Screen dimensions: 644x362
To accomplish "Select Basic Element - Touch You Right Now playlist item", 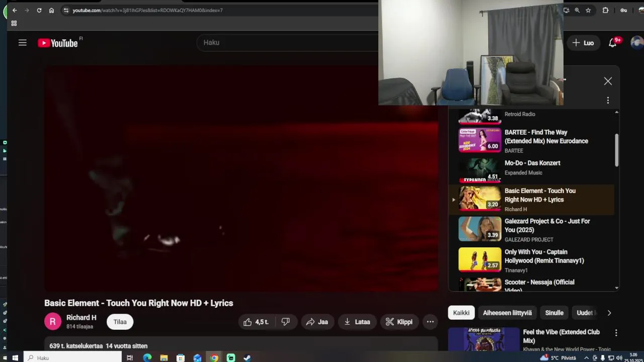I will [531, 200].
